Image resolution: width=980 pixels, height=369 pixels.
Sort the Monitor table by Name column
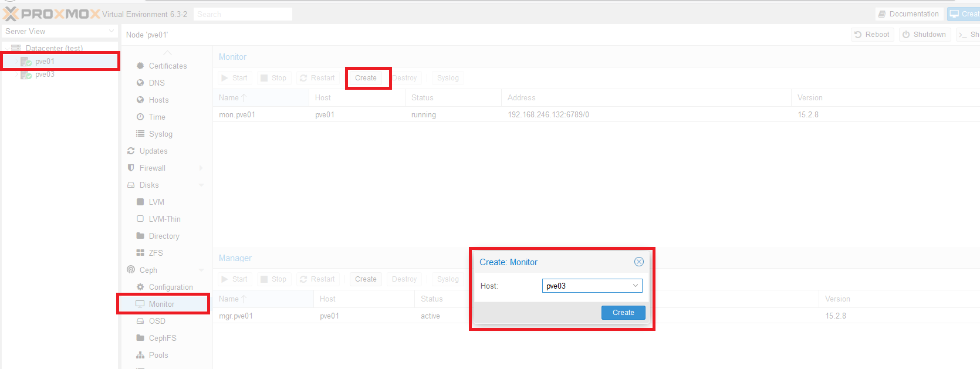tap(261, 98)
